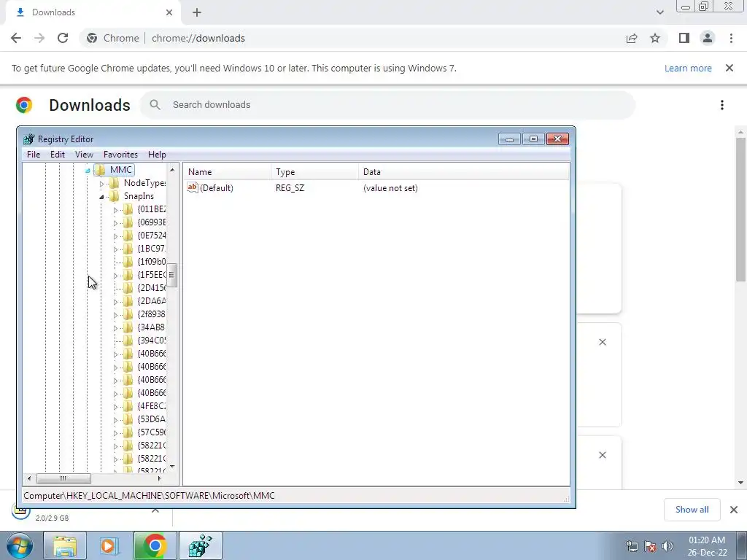
Task: Click the share page icon
Action: click(632, 38)
